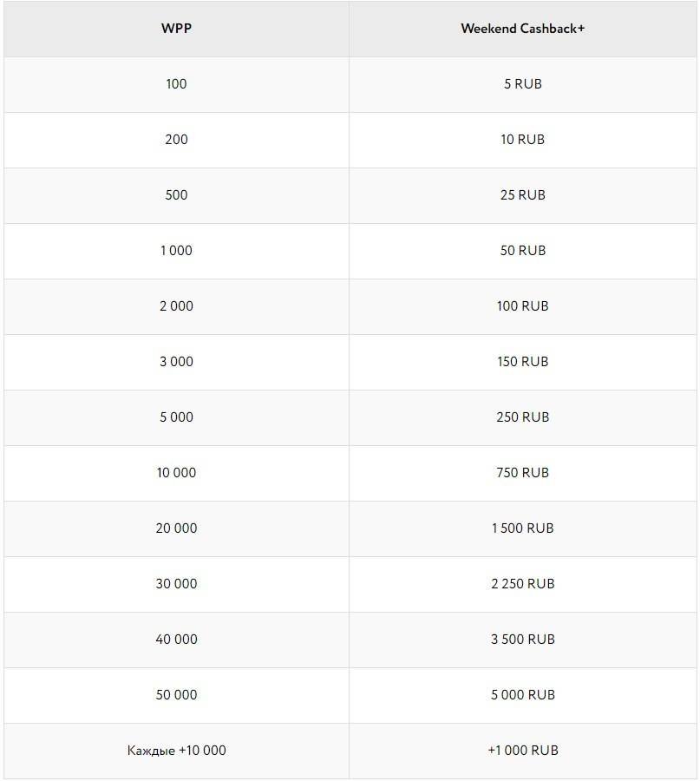This screenshot has height=781, width=700.
Task: Select the 100 WPP cell
Action: (176, 84)
